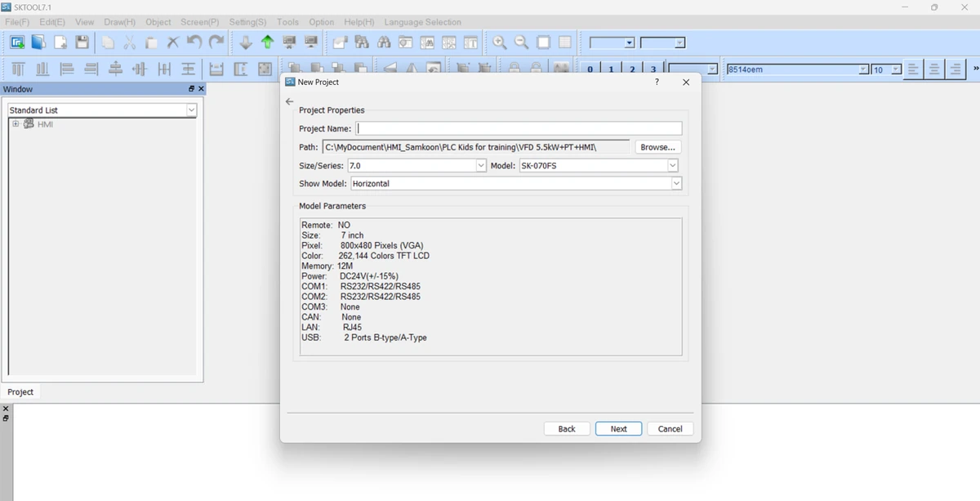Open the Size/Series dropdown
This screenshot has width=980, height=501.
pyautogui.click(x=481, y=166)
